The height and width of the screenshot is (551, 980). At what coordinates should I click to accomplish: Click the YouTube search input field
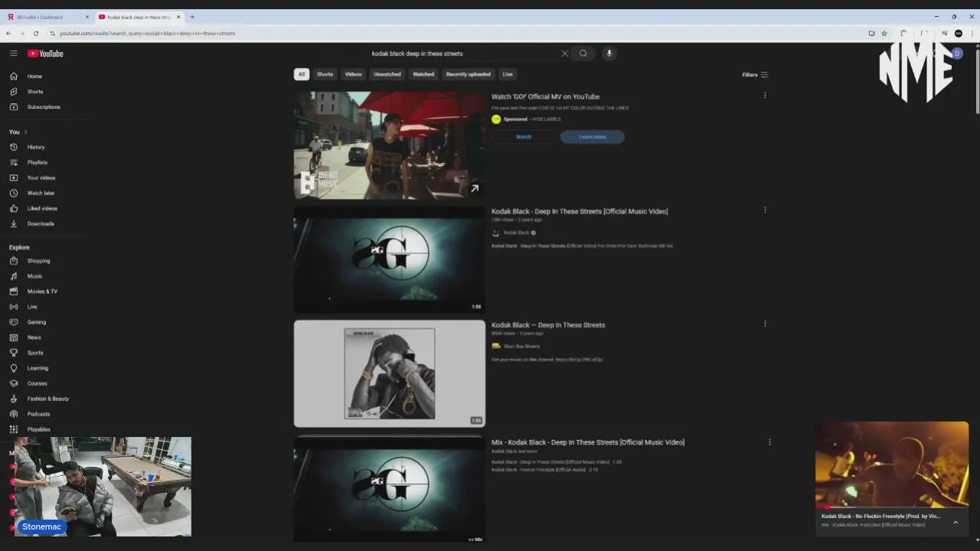pos(465,54)
